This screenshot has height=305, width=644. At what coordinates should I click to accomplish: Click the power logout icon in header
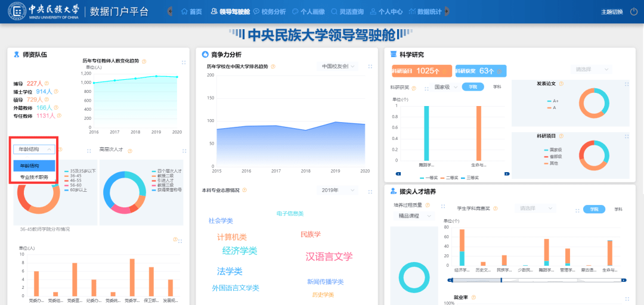634,12
